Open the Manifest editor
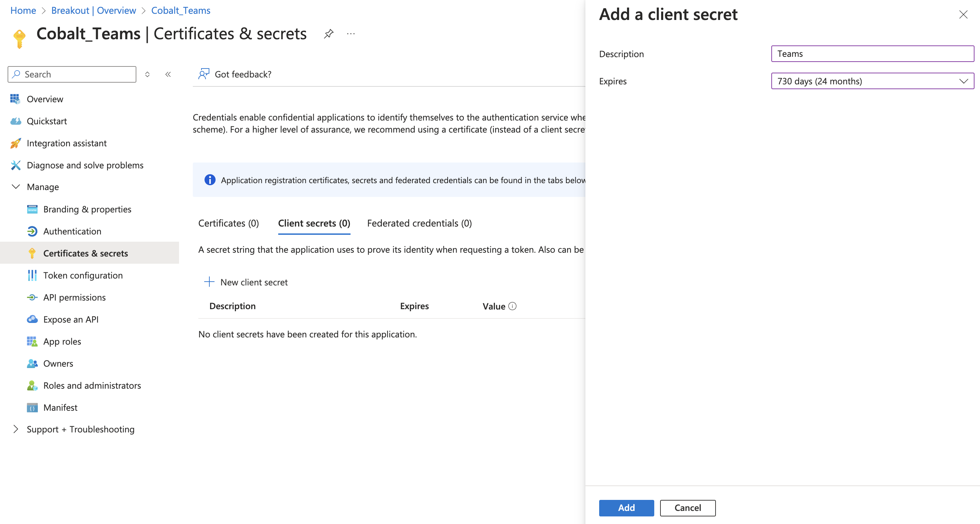 click(60, 407)
